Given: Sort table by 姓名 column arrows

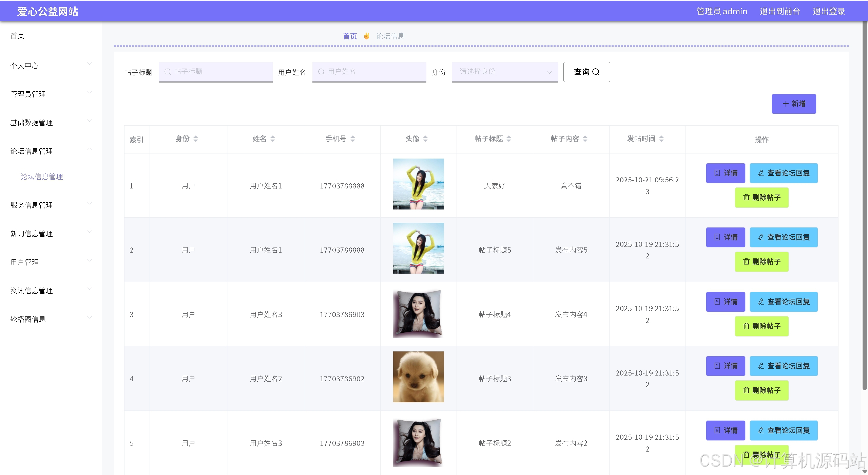Looking at the screenshot, I should click(x=273, y=139).
